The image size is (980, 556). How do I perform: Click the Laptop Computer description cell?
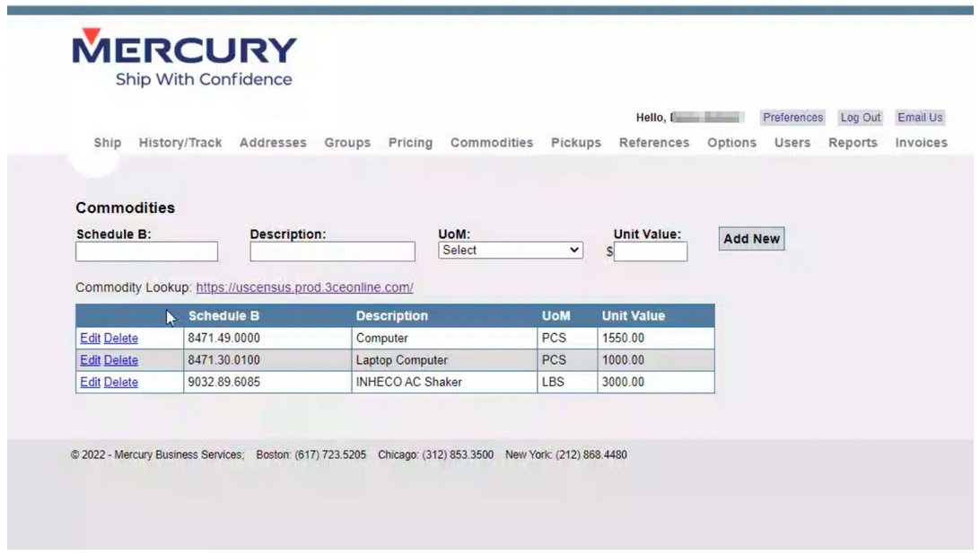444,360
